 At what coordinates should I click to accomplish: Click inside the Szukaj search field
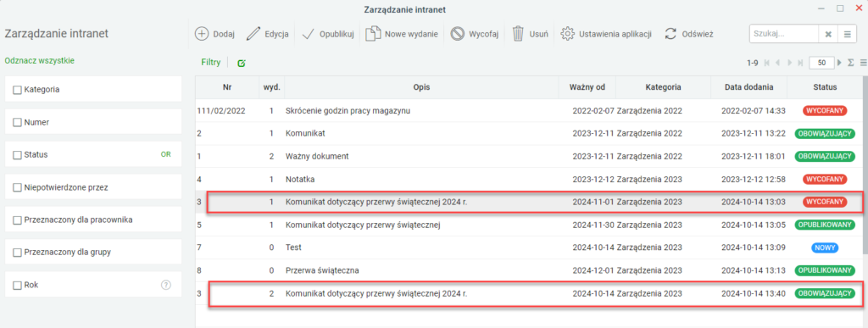pyautogui.click(x=784, y=34)
